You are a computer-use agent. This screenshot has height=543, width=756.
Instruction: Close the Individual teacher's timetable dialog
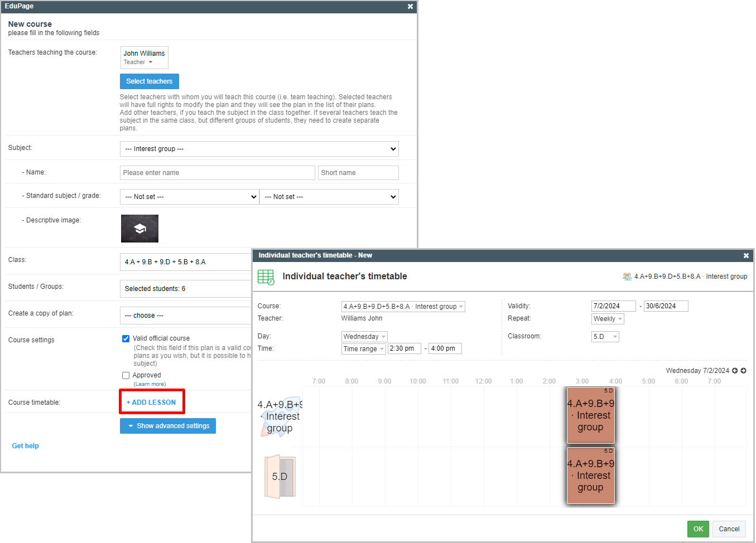point(746,256)
